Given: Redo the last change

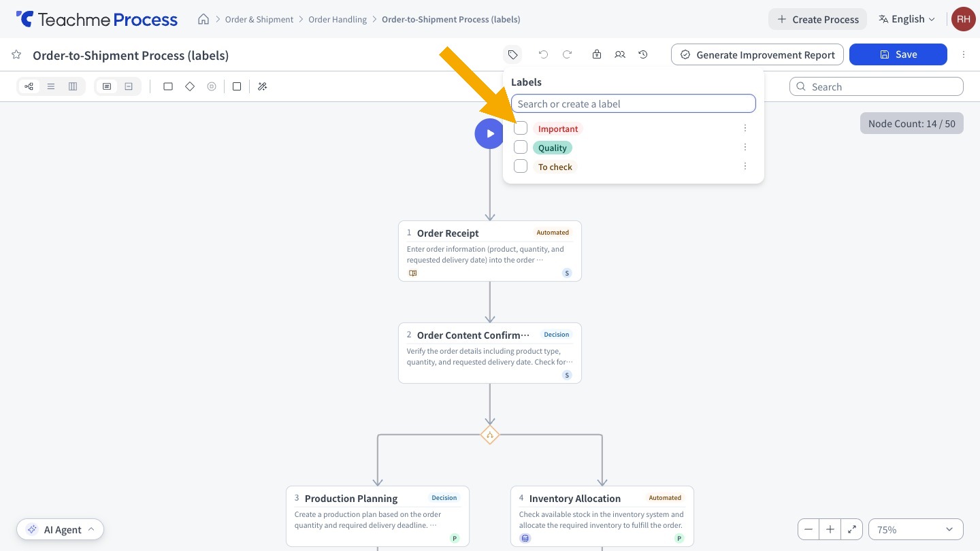Looking at the screenshot, I should click(567, 54).
